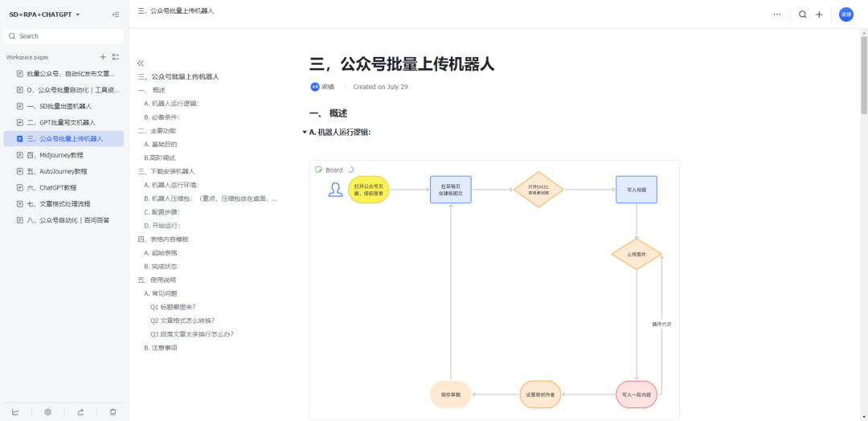Open page O，公众号批量自动化｜工具资
This screenshot has height=421, width=868.
(63, 90)
